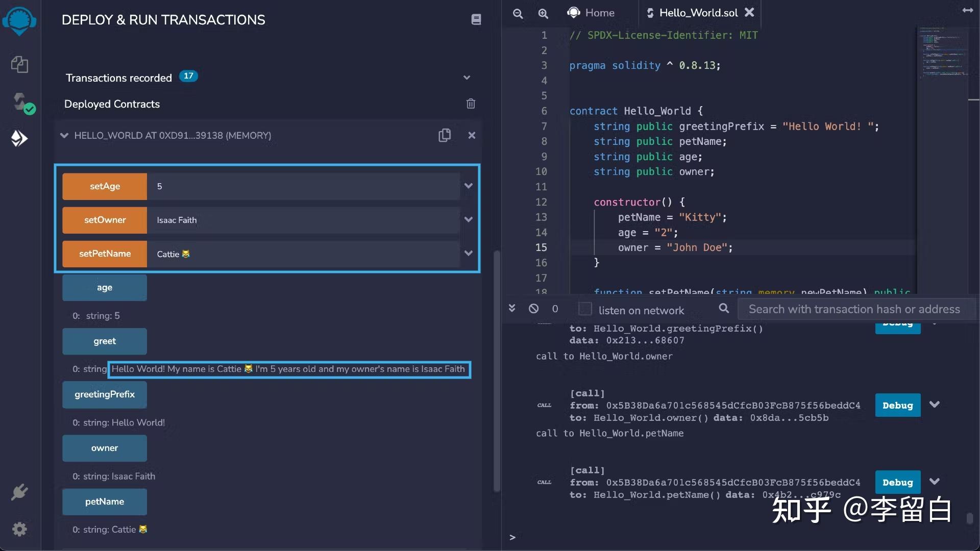Image resolution: width=980 pixels, height=551 pixels.
Task: Open the Settings gear in sidebar
Action: click(19, 529)
